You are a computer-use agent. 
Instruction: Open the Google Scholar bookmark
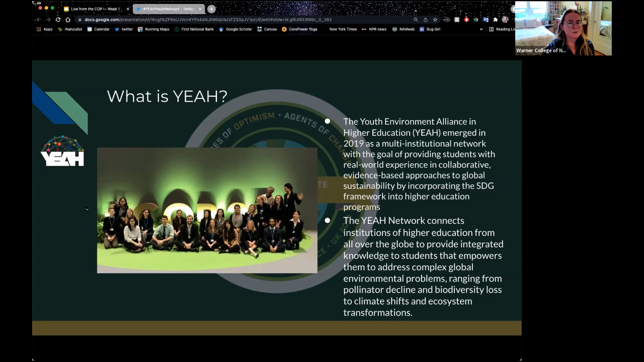click(235, 29)
